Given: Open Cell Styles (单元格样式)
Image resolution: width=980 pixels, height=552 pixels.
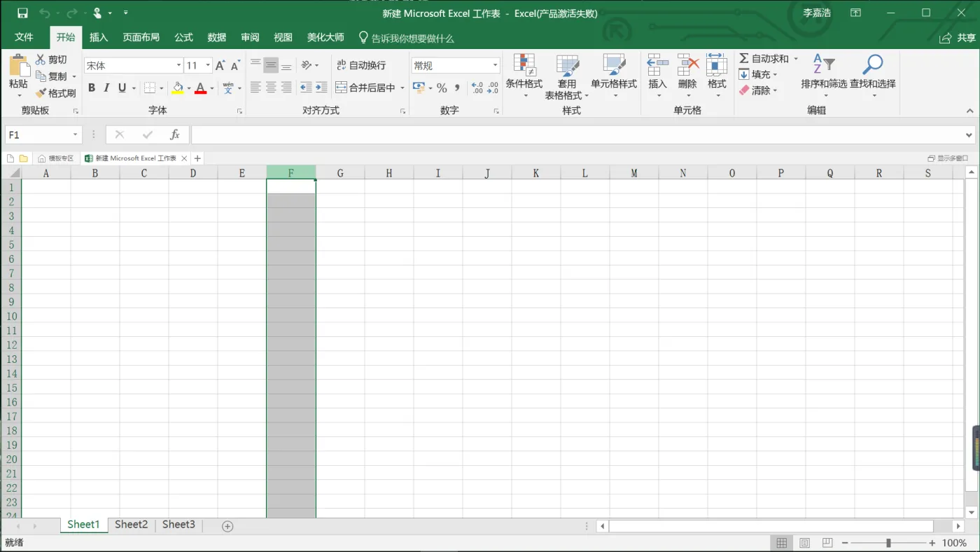Looking at the screenshot, I should pos(614,76).
